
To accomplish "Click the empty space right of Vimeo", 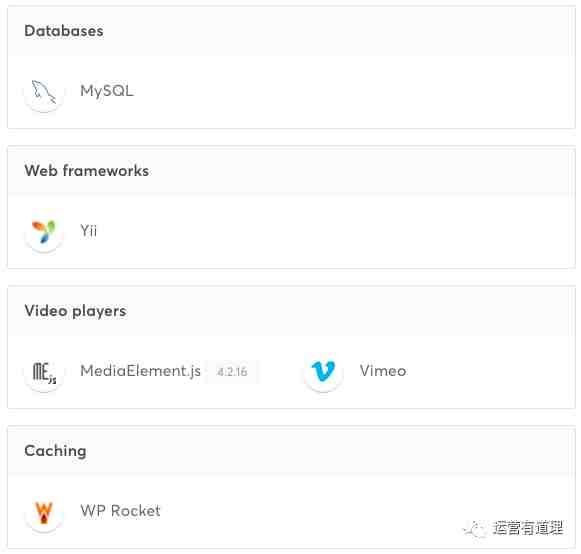I will click(x=489, y=372).
